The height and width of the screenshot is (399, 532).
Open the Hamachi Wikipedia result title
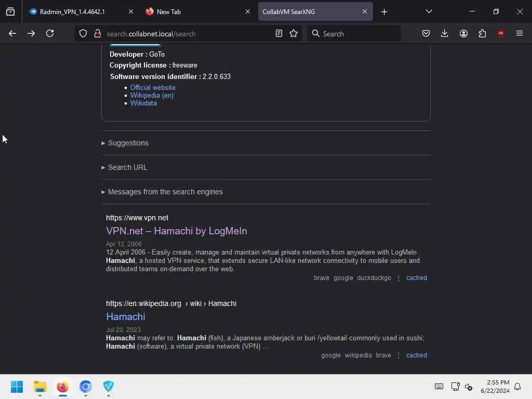(x=126, y=316)
